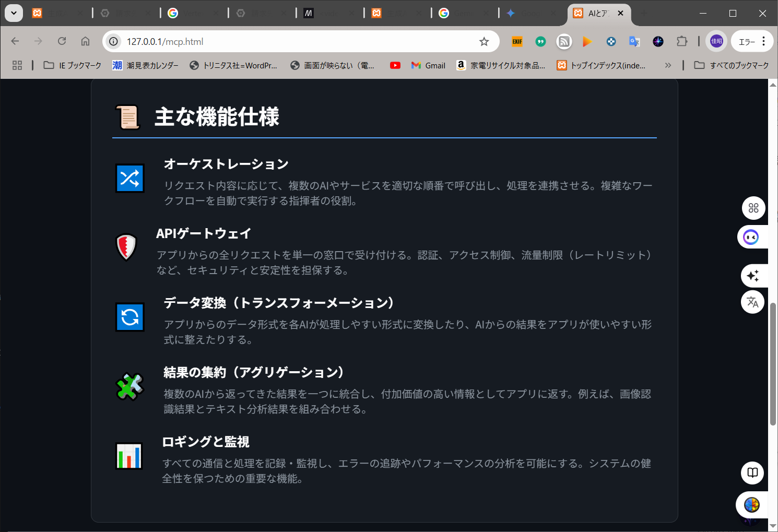Image resolution: width=778 pixels, height=532 pixels.
Task: Open the IE ブックマーク bookmarks folder
Action: (73, 65)
